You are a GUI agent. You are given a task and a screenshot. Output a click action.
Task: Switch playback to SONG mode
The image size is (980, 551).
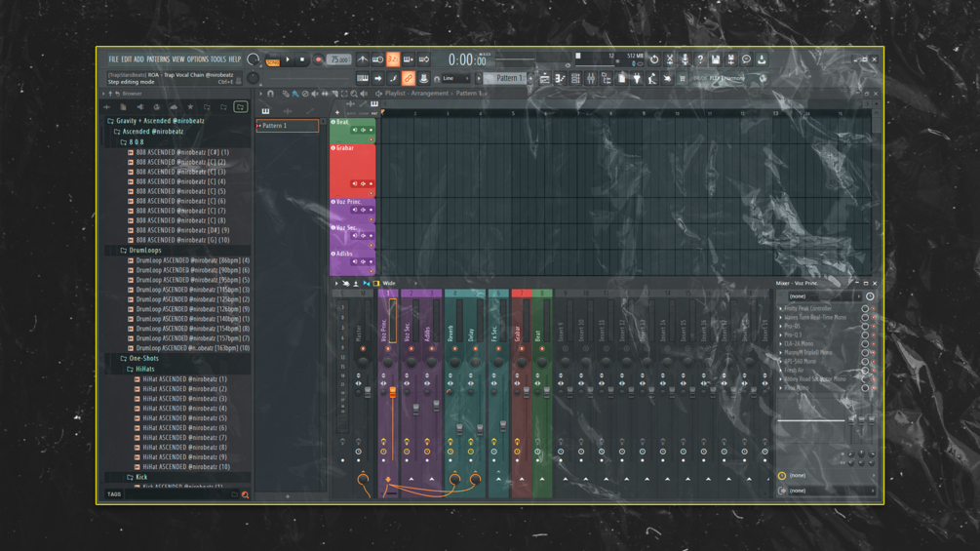tap(273, 62)
